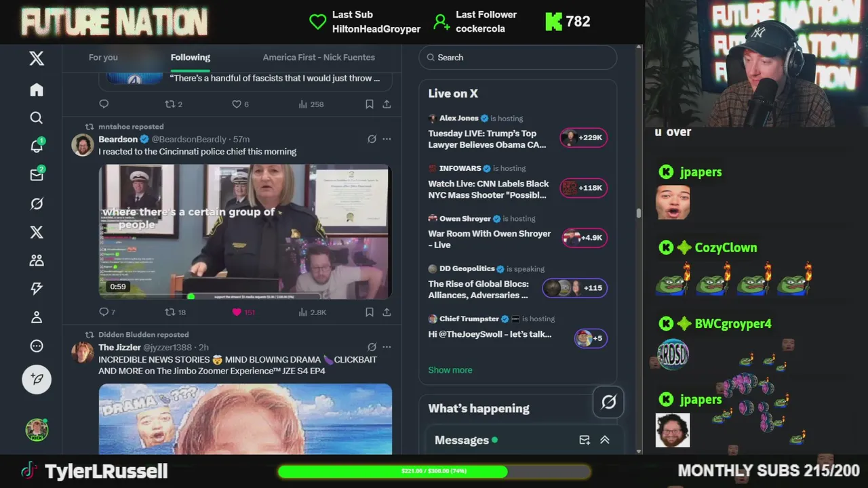Click the Search input field
This screenshot has height=488, width=868.
pyautogui.click(x=518, y=58)
